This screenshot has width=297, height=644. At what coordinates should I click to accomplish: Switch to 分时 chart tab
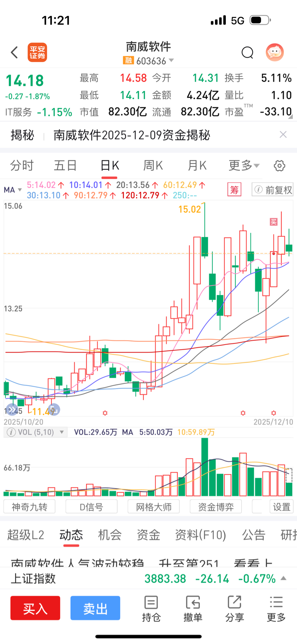[x=22, y=166]
